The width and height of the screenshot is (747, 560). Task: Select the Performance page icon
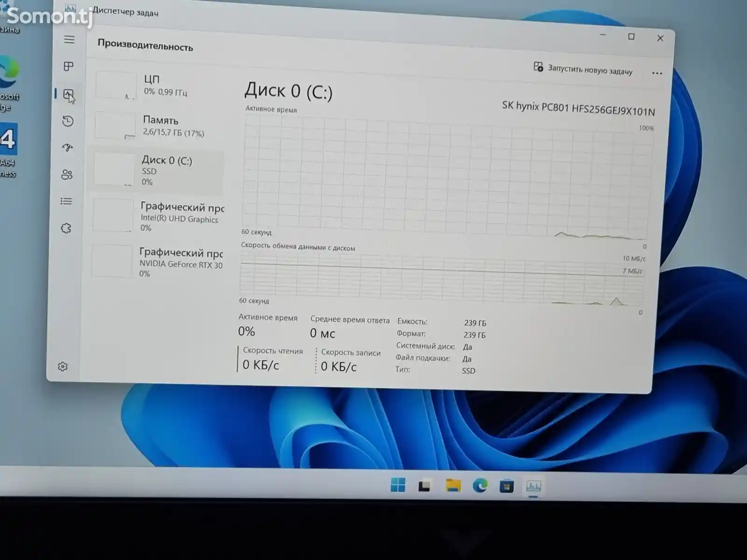click(x=69, y=94)
